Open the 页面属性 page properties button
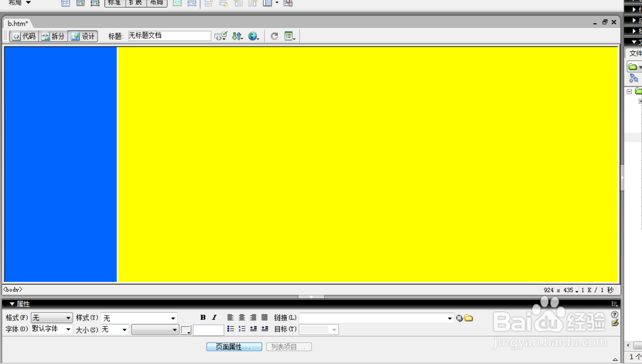 click(x=234, y=347)
